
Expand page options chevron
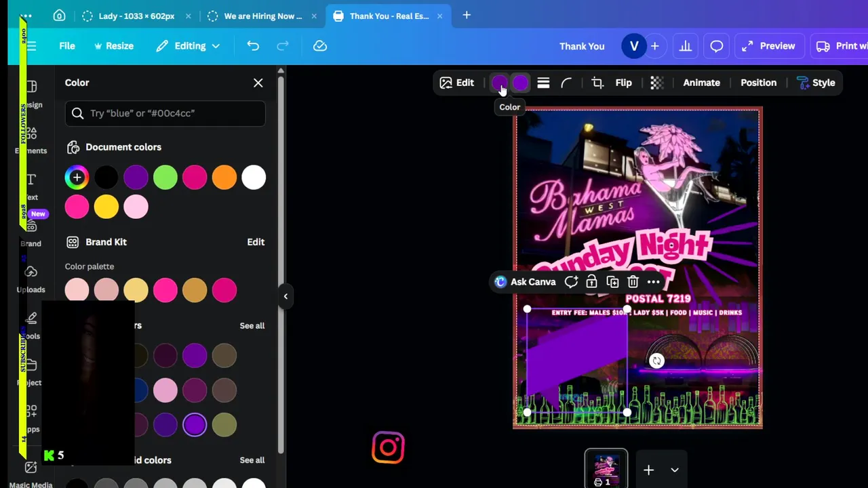(675, 470)
